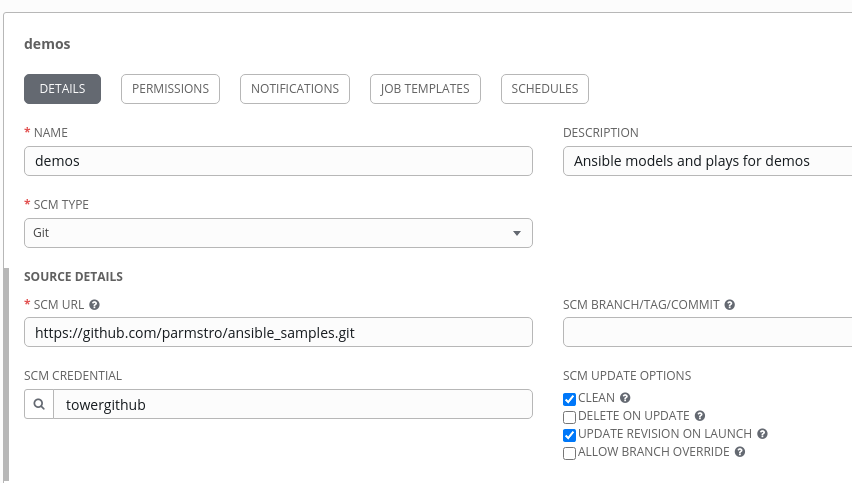
Task: View the Schedules tab
Action: 544,89
